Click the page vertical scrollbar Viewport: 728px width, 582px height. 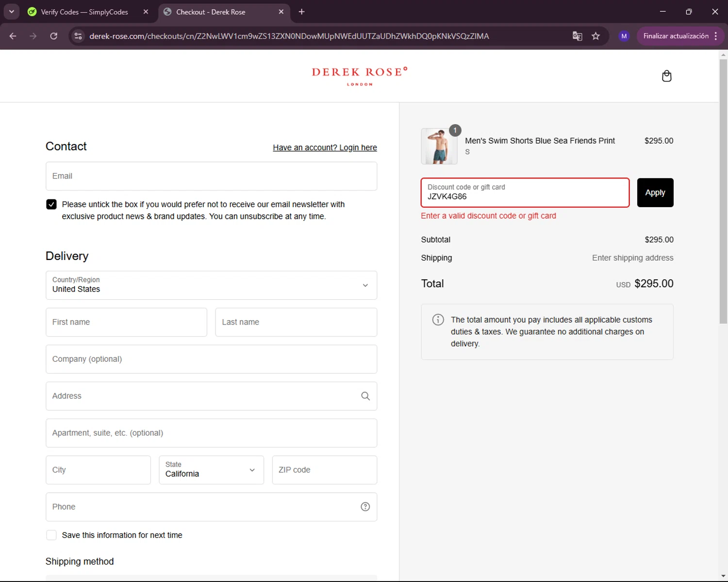click(x=723, y=191)
